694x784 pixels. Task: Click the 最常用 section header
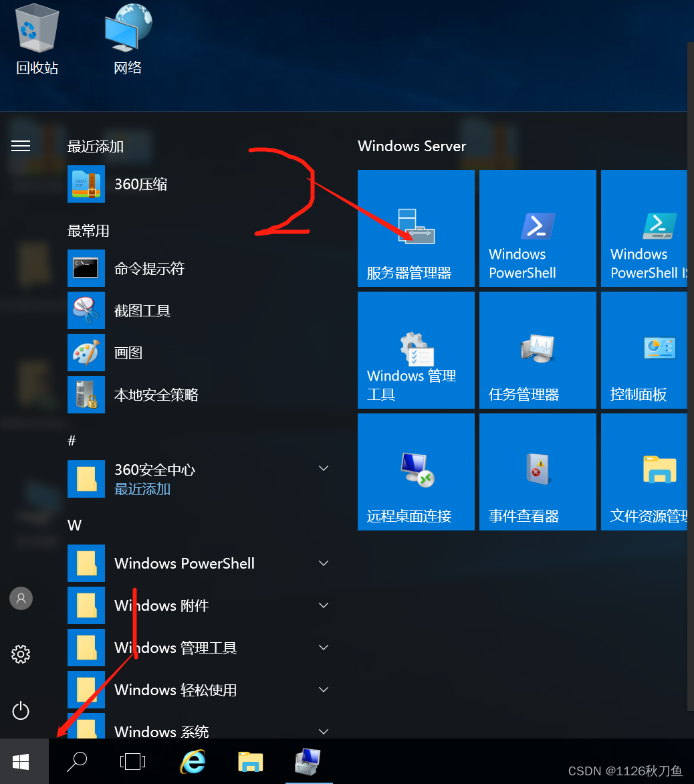(x=88, y=231)
